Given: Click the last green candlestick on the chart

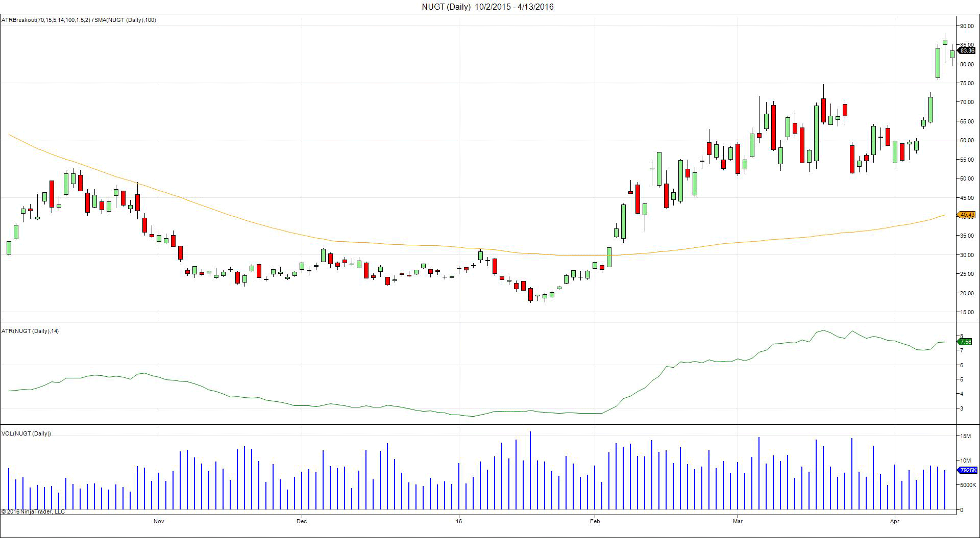Looking at the screenshot, I should coord(952,54).
